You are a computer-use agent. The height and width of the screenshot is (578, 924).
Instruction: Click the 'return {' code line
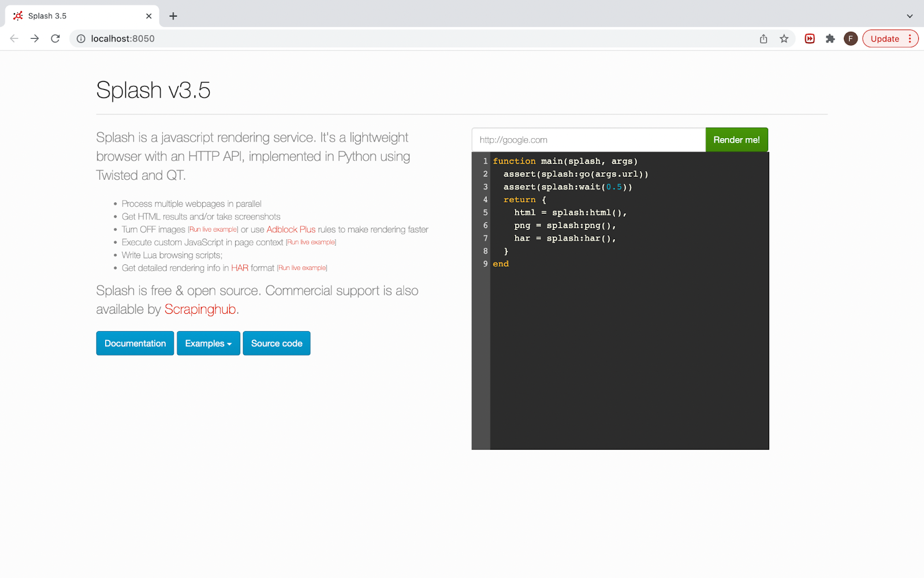click(524, 200)
